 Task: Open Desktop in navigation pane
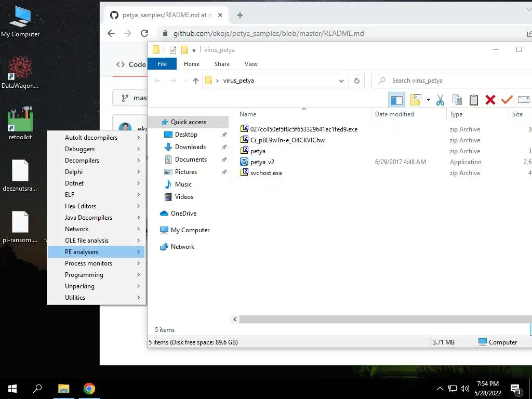(x=186, y=135)
